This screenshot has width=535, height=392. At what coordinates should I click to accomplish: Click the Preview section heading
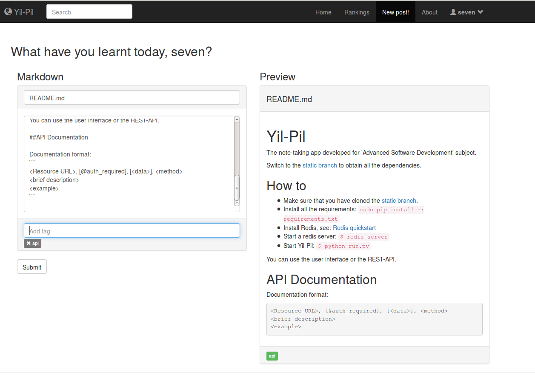tap(278, 77)
